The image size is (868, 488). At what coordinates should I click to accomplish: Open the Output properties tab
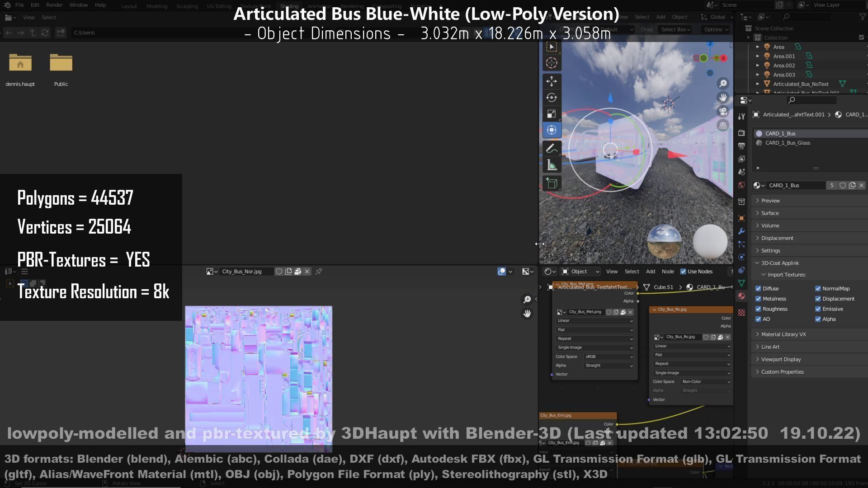click(x=741, y=146)
